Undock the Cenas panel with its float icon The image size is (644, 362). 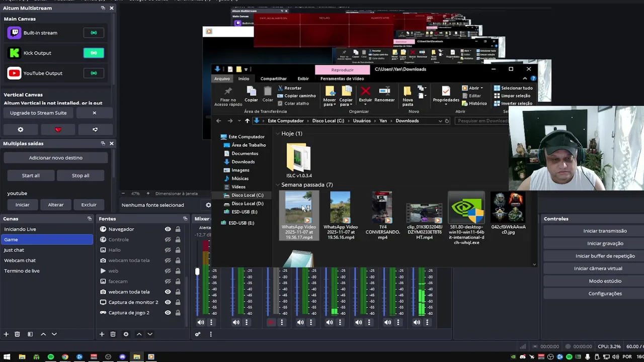pos(90,219)
